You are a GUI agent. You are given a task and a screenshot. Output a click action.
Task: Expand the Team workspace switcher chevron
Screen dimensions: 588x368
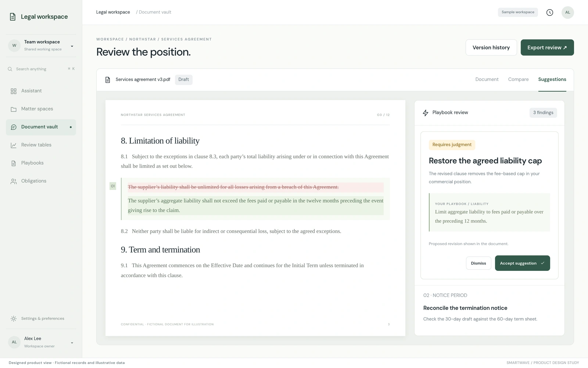point(72,46)
